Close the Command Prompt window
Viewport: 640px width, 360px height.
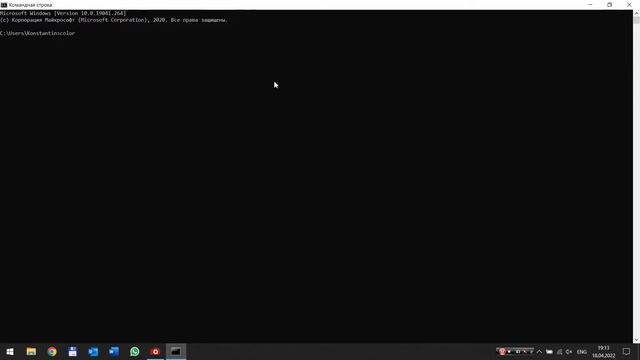629,5
